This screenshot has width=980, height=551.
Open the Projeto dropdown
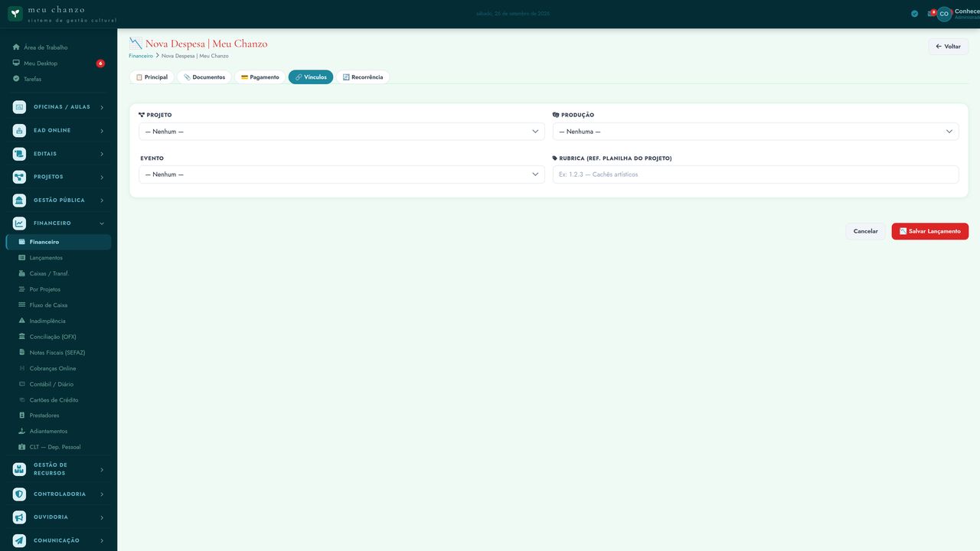[341, 132]
